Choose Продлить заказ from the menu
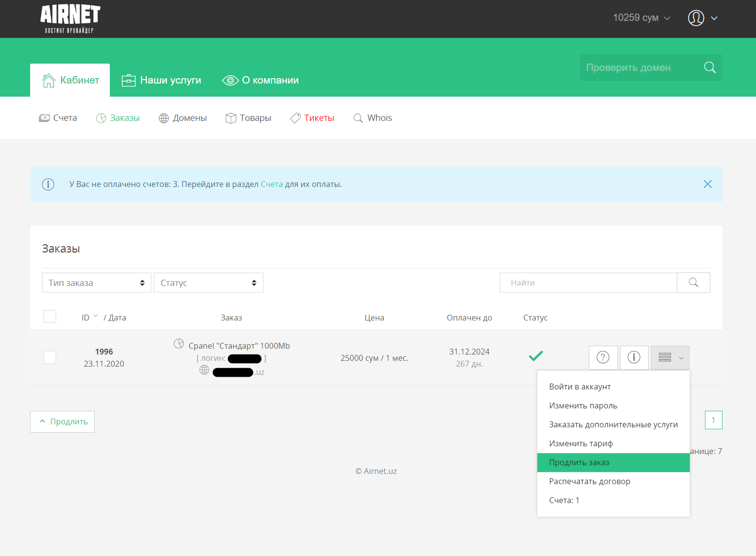This screenshot has height=556, width=756. [x=579, y=462]
